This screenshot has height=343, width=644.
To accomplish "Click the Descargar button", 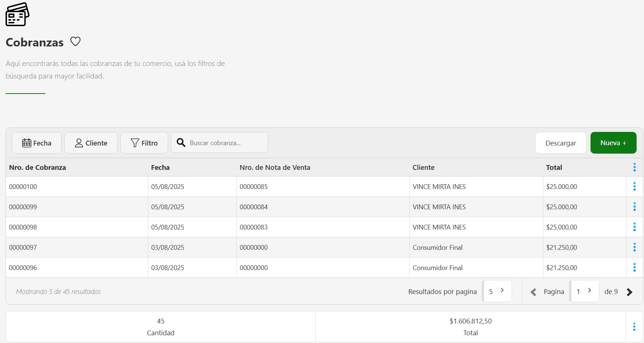I will [x=560, y=143].
